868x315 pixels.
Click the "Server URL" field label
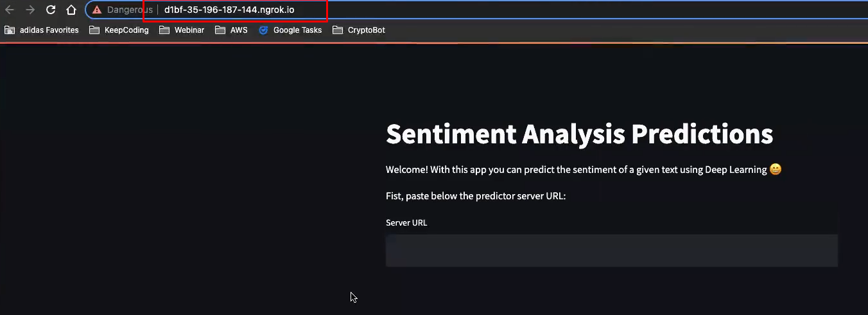pyautogui.click(x=406, y=223)
